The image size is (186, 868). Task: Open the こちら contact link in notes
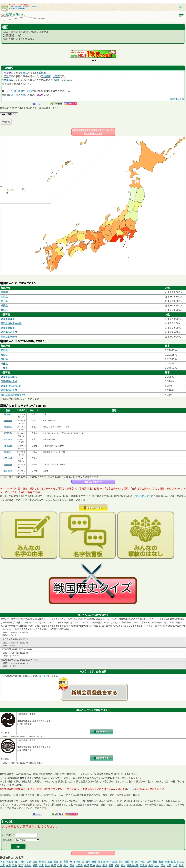[130, 789]
